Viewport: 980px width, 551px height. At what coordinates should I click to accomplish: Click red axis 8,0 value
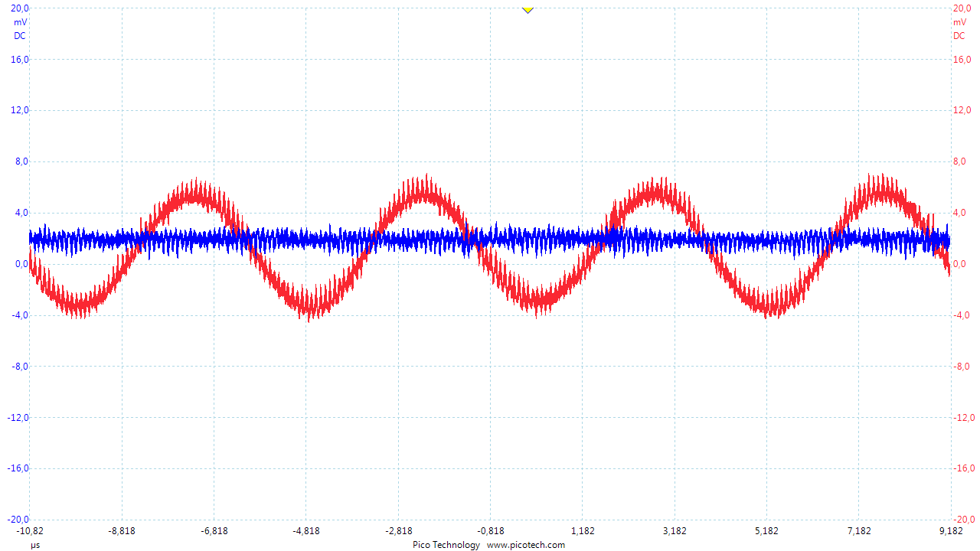tap(959, 161)
